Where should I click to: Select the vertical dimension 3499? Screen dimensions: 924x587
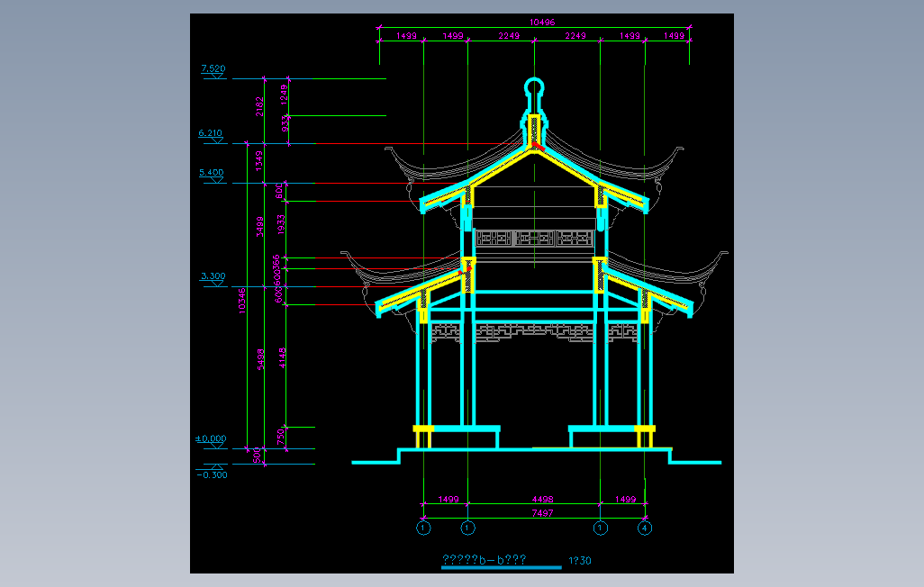260,227
